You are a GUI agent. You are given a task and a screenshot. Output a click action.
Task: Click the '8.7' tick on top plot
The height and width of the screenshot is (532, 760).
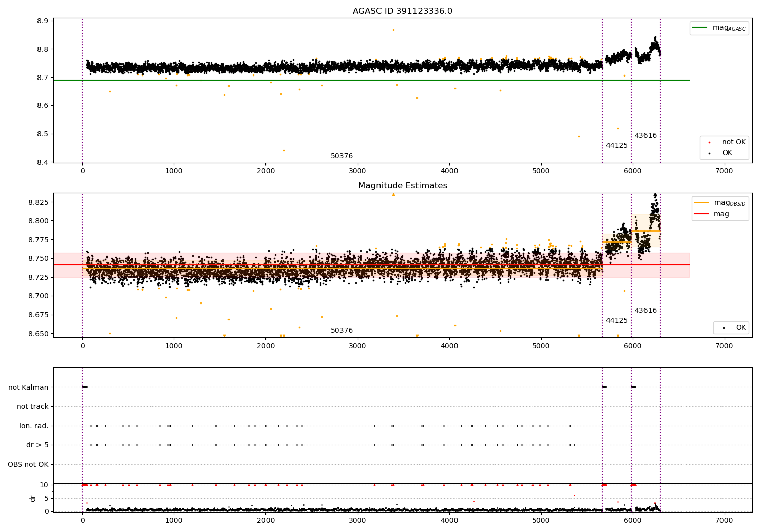coord(43,78)
